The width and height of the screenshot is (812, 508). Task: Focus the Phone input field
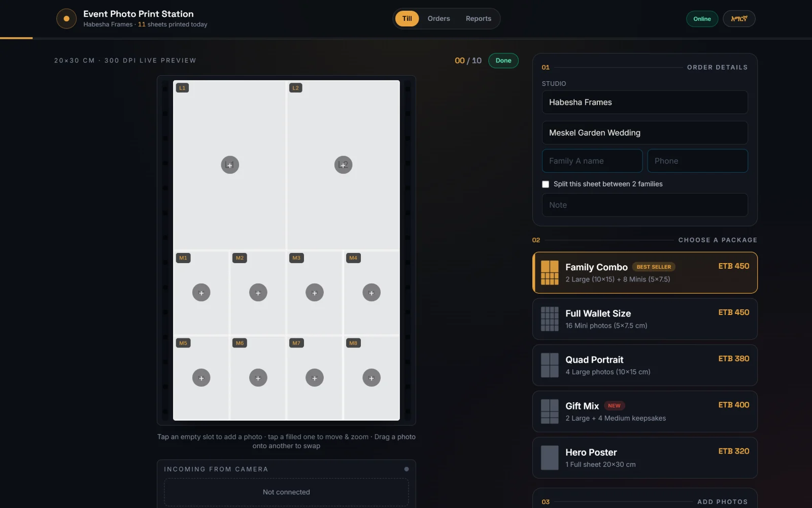[x=697, y=161]
